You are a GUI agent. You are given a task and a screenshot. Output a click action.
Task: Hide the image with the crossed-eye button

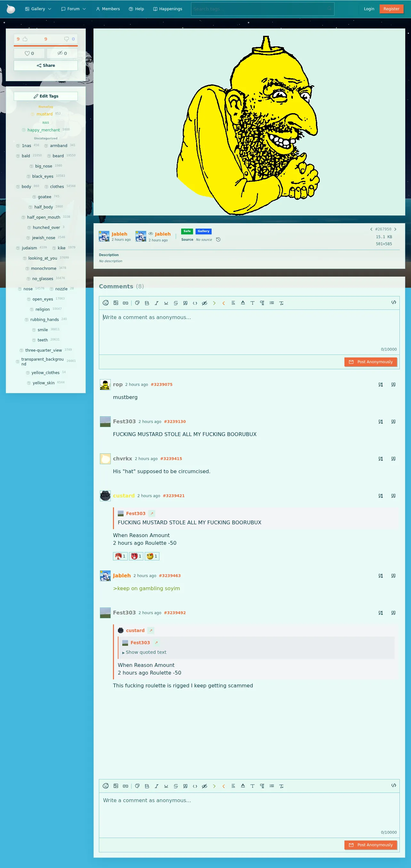click(62, 53)
